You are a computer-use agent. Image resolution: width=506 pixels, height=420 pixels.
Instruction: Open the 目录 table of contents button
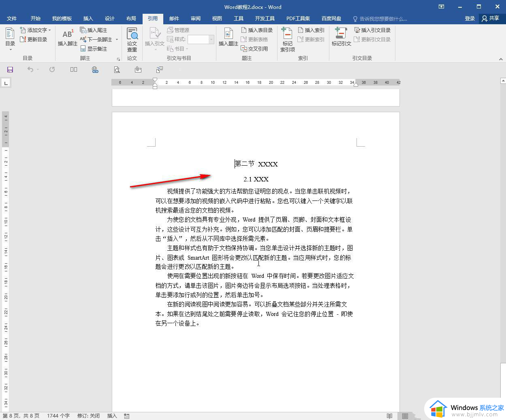[x=10, y=39]
